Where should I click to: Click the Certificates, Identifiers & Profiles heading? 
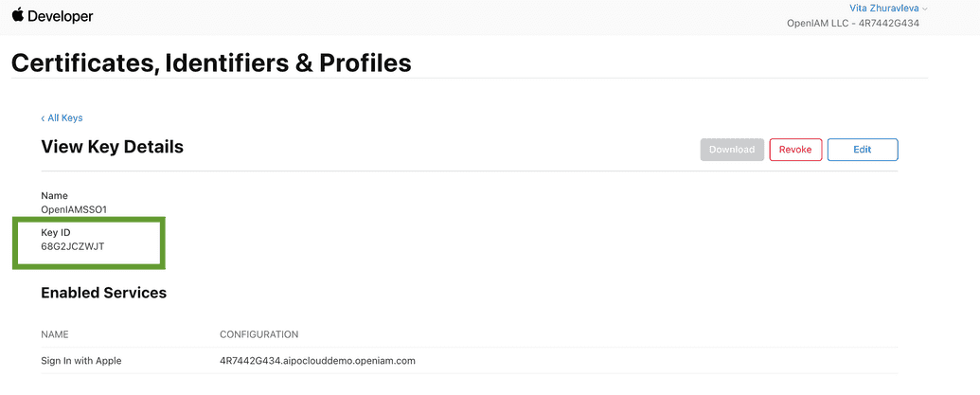pyautogui.click(x=211, y=63)
